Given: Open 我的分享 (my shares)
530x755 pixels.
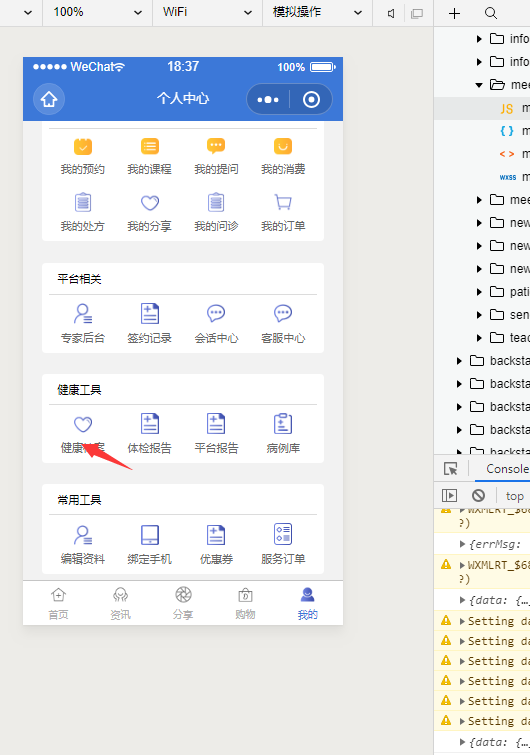Looking at the screenshot, I should [150, 213].
